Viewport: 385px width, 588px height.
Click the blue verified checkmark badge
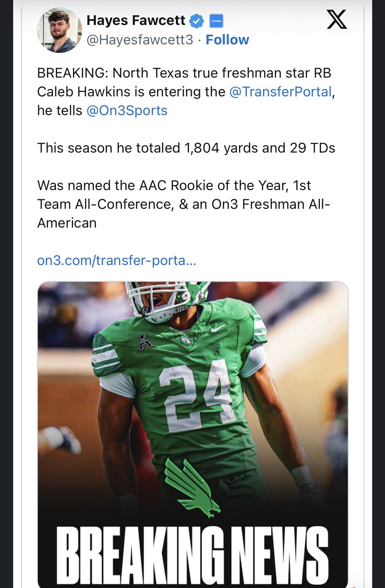(x=197, y=21)
